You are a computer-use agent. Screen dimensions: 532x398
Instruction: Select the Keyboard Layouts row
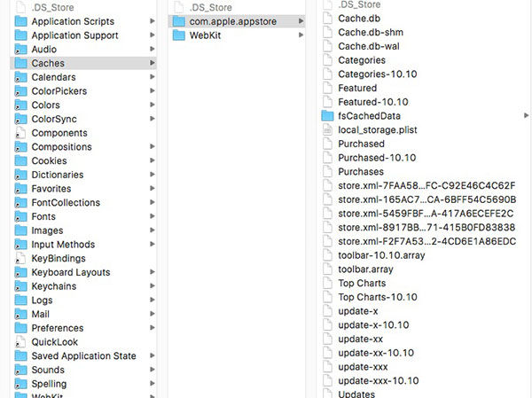[x=83, y=272]
